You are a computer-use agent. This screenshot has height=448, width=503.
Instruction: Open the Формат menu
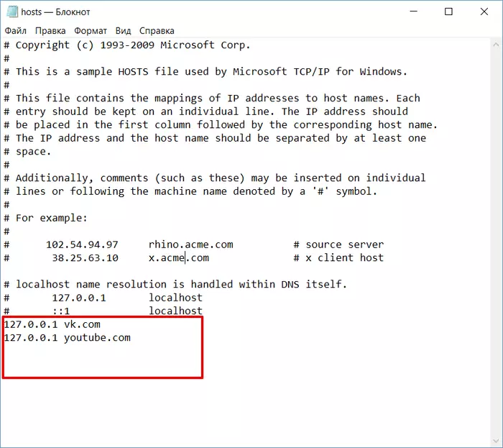coord(91,31)
